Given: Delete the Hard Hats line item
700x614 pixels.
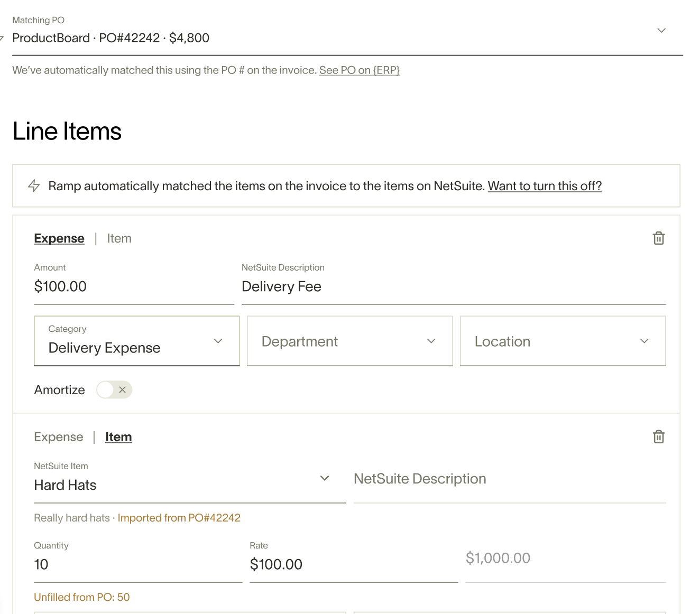Looking at the screenshot, I should [x=658, y=436].
